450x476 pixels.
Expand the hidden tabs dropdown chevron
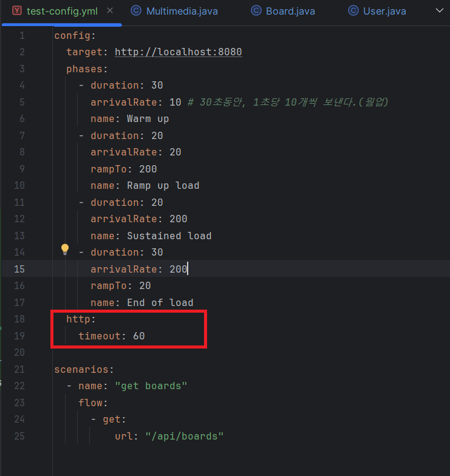click(x=440, y=11)
